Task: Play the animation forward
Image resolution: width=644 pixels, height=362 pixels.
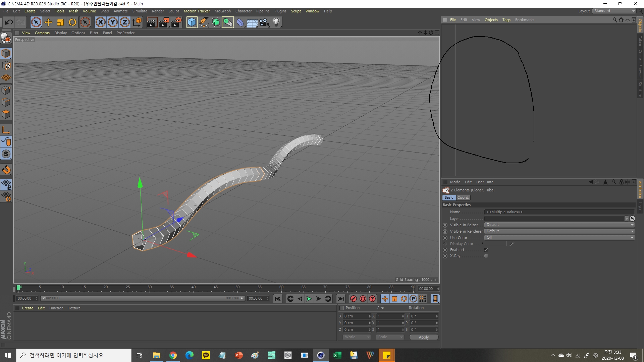Action: tap(309, 299)
